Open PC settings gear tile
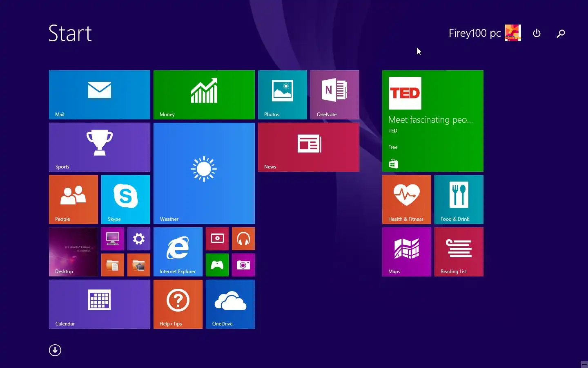This screenshot has width=588, height=368. (x=139, y=239)
